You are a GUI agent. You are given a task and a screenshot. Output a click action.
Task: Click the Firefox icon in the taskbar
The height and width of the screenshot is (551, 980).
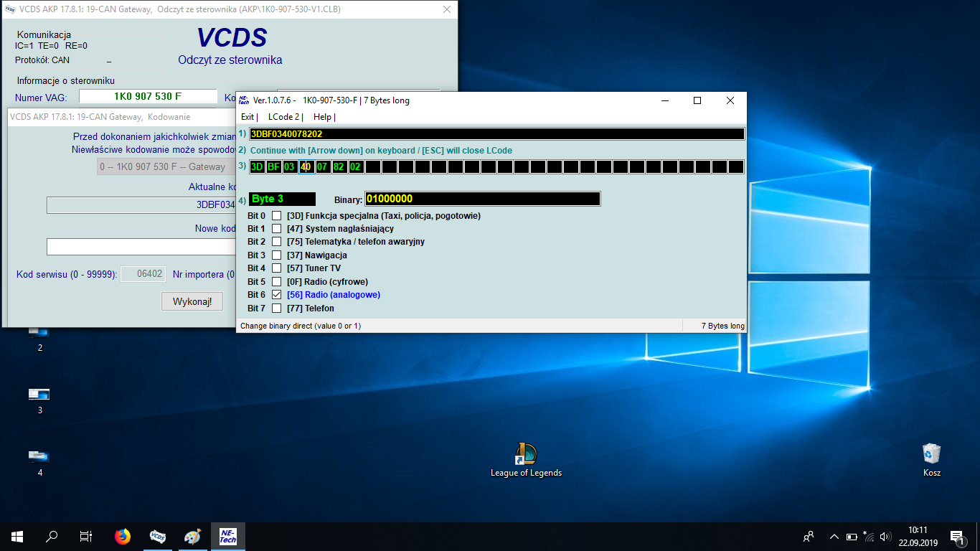click(x=123, y=536)
